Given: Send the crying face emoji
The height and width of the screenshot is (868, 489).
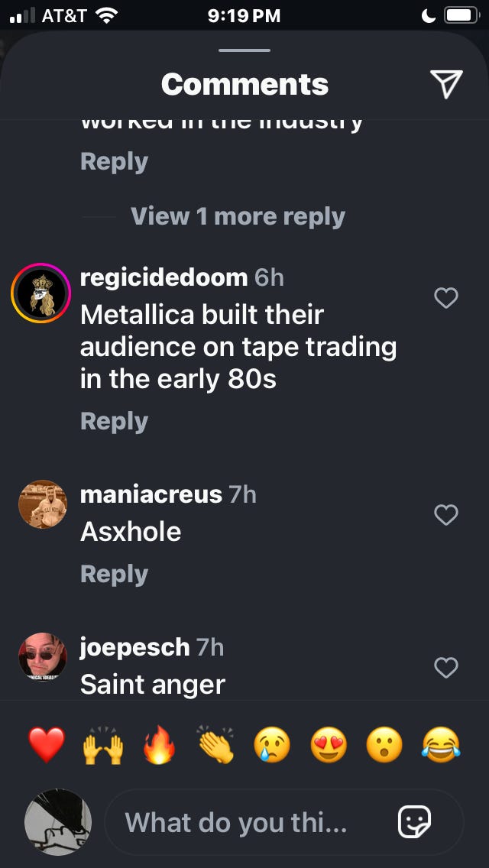Looking at the screenshot, I should 272,744.
